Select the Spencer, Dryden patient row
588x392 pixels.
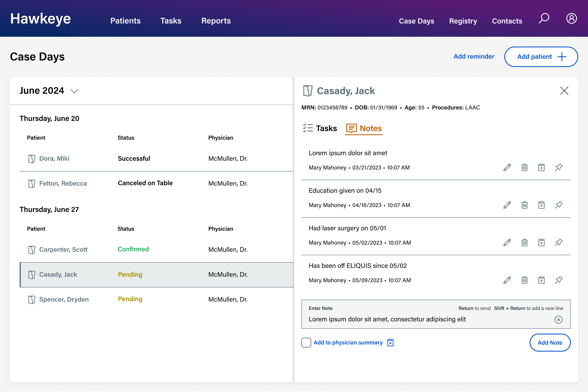tap(64, 299)
